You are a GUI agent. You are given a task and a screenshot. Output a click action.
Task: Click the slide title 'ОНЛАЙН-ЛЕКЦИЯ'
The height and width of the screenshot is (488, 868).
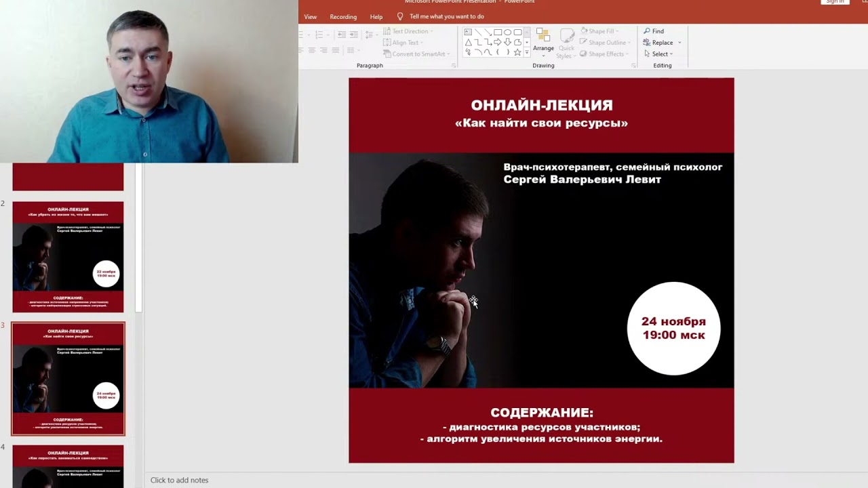542,105
